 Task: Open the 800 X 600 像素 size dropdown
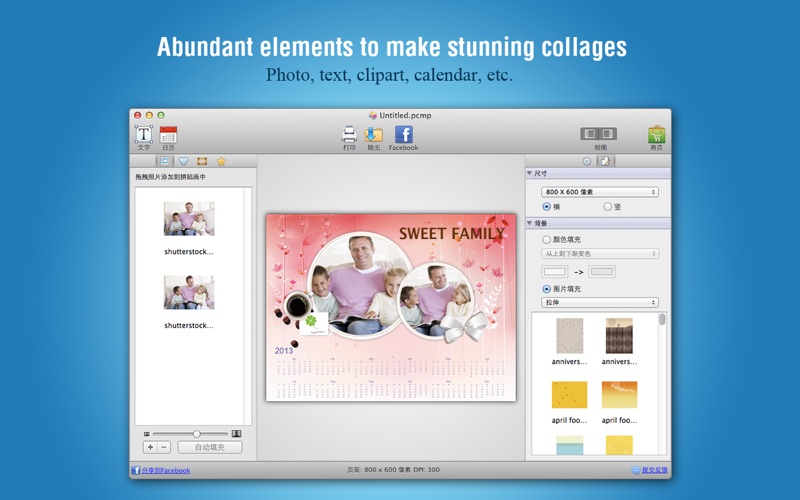pyautogui.click(x=599, y=191)
